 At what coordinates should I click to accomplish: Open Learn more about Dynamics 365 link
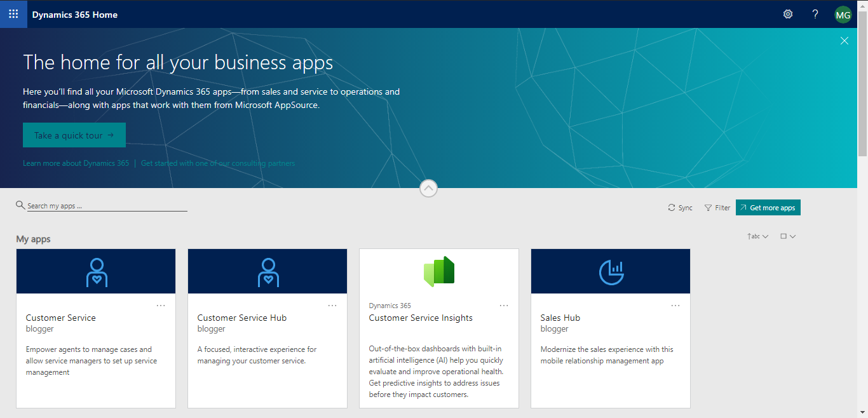76,163
